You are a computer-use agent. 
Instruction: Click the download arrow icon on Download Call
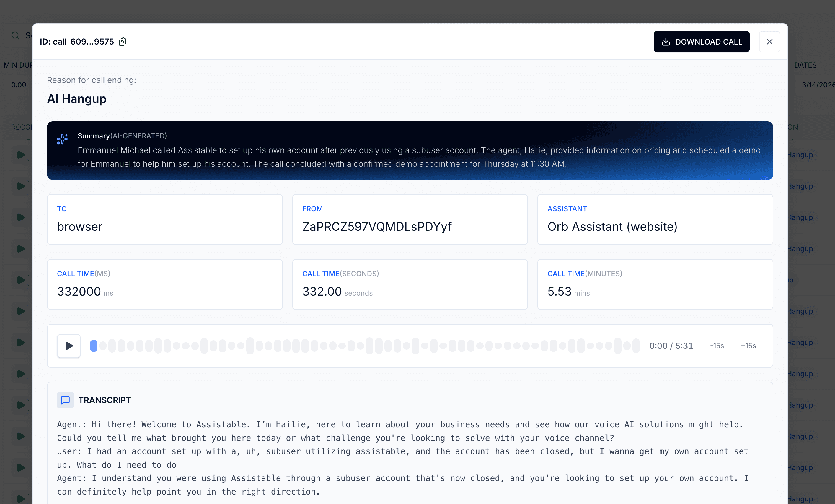coord(666,41)
